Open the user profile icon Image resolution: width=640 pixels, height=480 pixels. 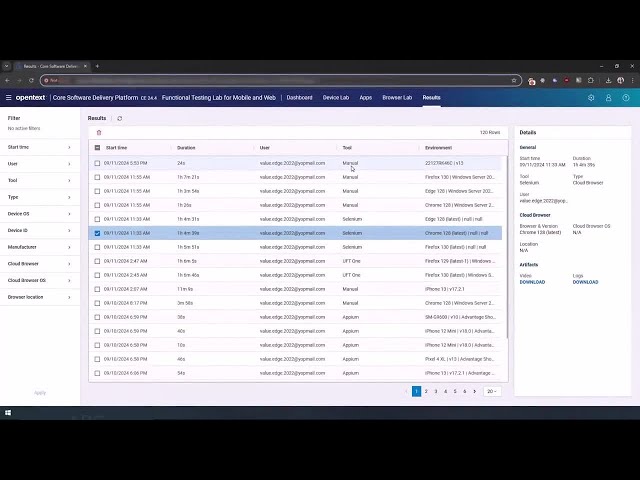(x=609, y=98)
